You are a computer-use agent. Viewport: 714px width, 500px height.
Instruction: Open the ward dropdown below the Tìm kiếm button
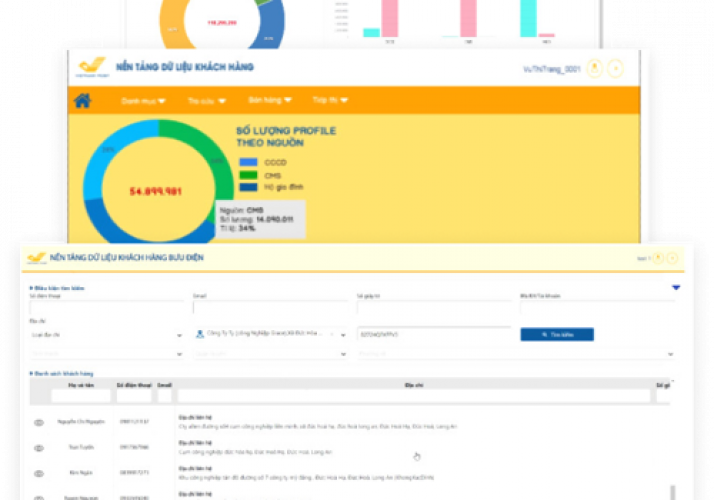pyautogui.click(x=516, y=354)
